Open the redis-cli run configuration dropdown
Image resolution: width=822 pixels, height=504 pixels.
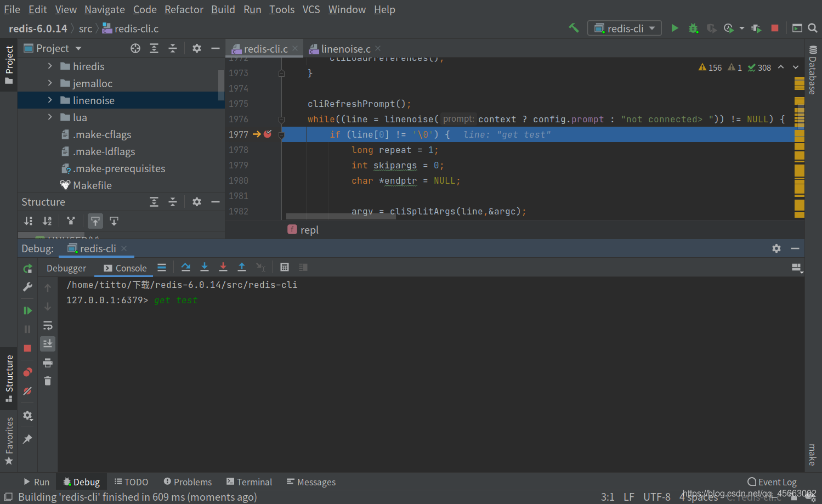(625, 28)
